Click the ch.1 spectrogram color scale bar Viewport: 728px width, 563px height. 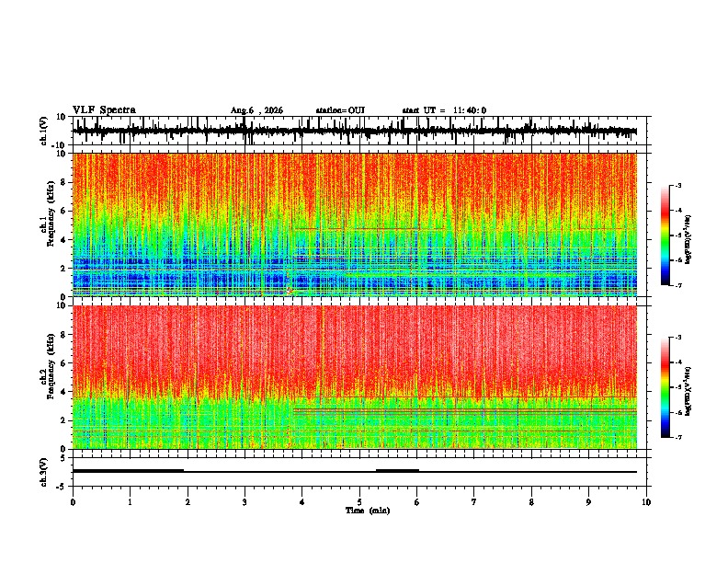(665, 236)
